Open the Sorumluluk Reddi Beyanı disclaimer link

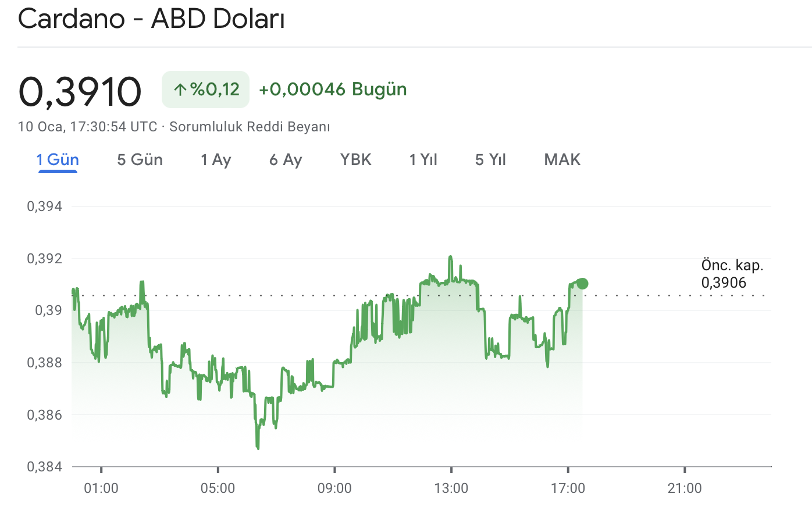point(249,126)
